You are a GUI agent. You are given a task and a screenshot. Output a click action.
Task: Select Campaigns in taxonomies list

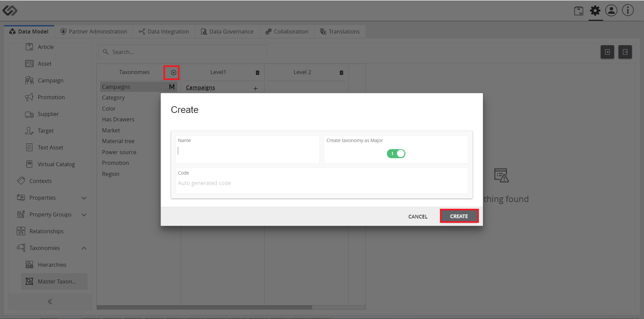[x=139, y=87]
